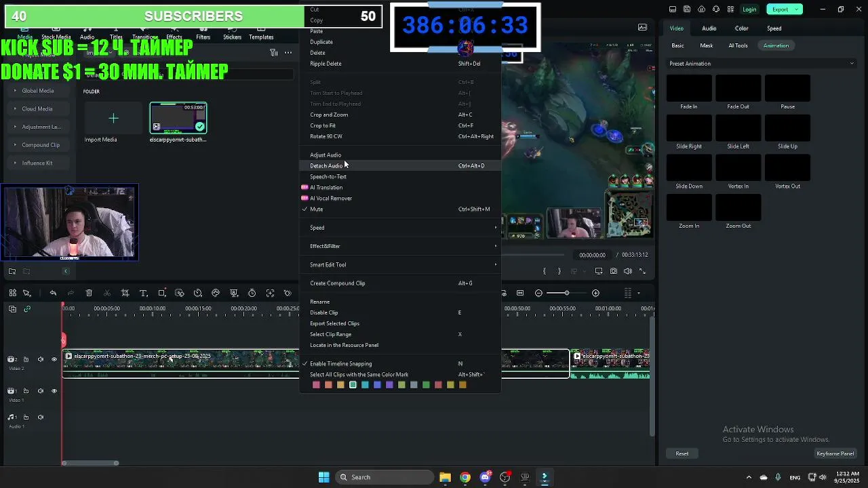
Task: Expand the Global Media tree item
Action: pos(16,91)
